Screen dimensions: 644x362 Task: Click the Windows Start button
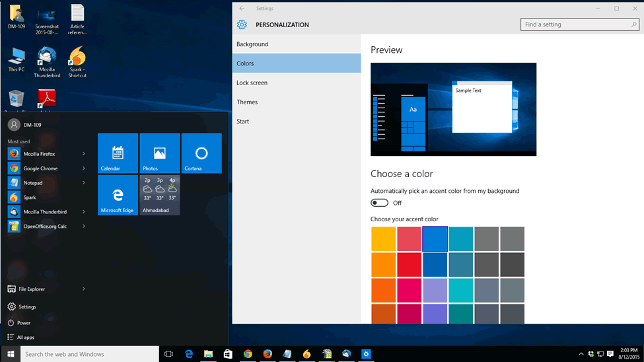click(x=11, y=354)
